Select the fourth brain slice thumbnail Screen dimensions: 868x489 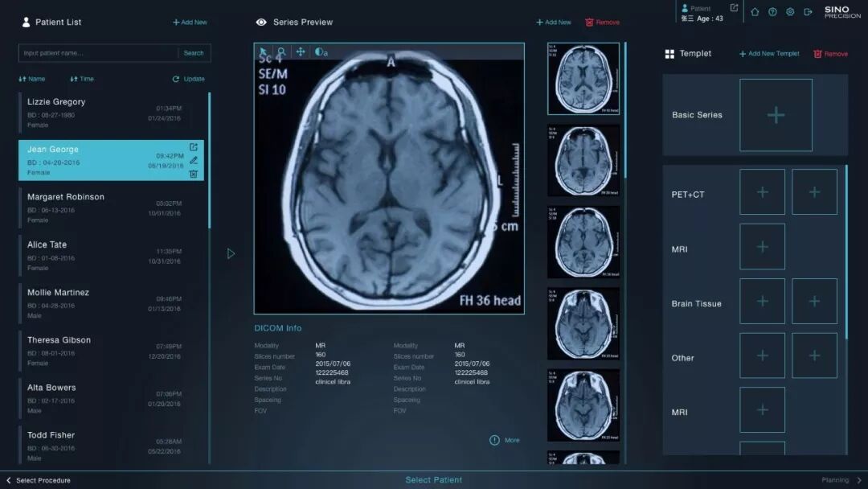583,323
